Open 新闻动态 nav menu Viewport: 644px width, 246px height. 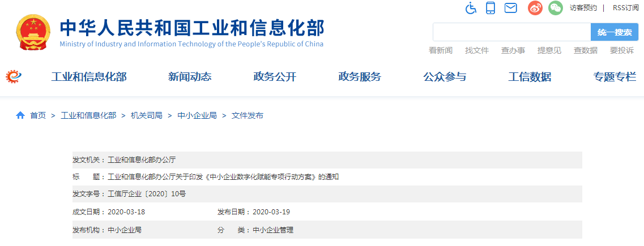190,77
